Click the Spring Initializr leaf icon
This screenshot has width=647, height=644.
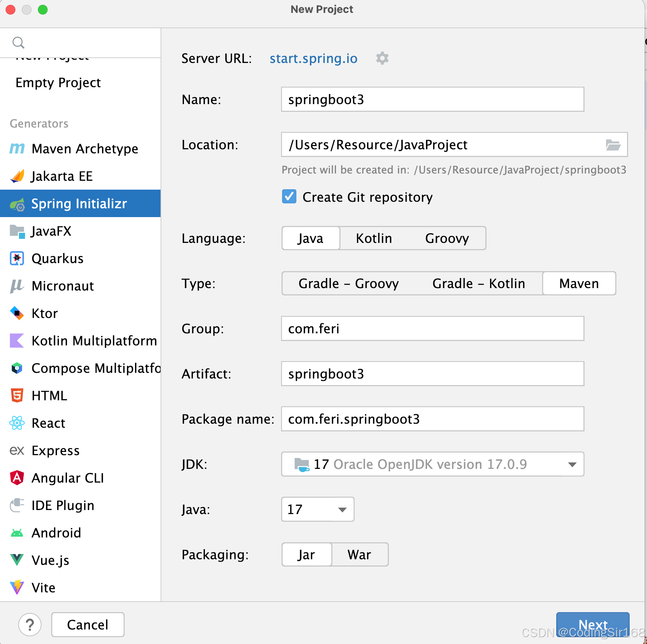pyautogui.click(x=17, y=204)
